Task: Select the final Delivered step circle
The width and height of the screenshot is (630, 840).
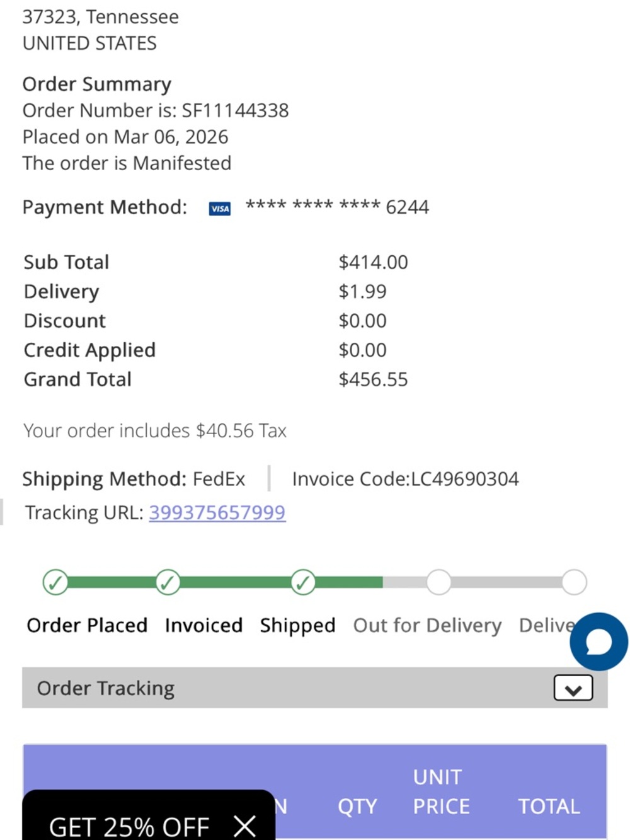Action: 574,582
